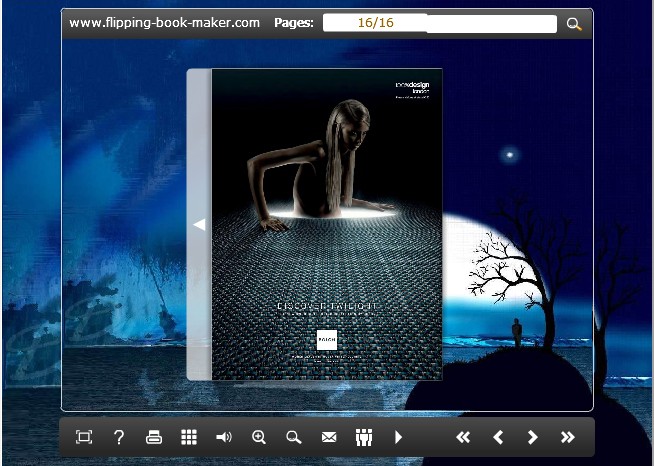Viewport: 654px width, 466px height.
Task: Click the zoom in magnifier with plus
Action: tap(259, 437)
